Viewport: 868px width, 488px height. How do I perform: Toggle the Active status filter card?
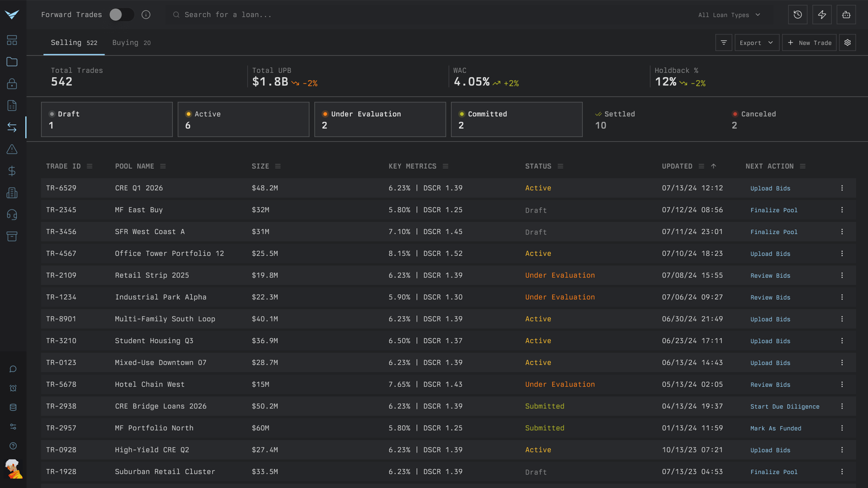click(243, 120)
